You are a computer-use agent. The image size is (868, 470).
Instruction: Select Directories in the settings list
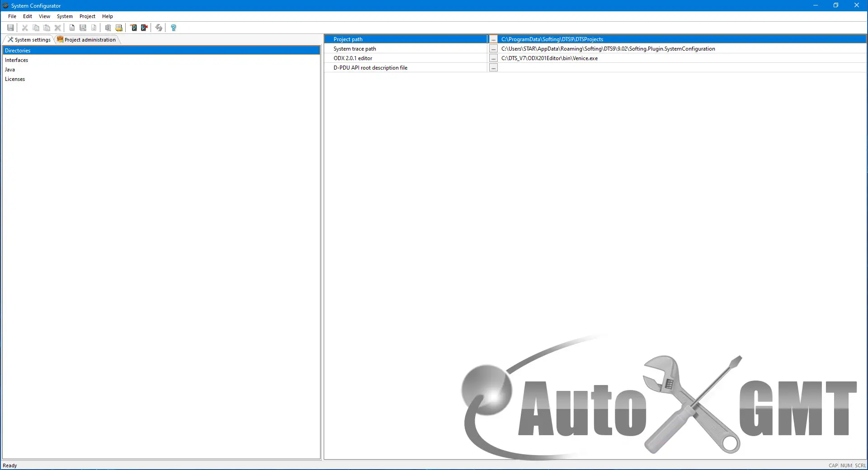(161, 51)
